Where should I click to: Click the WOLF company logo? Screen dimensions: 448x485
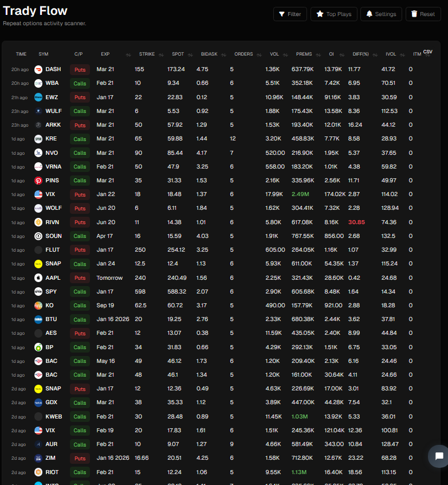click(x=38, y=208)
